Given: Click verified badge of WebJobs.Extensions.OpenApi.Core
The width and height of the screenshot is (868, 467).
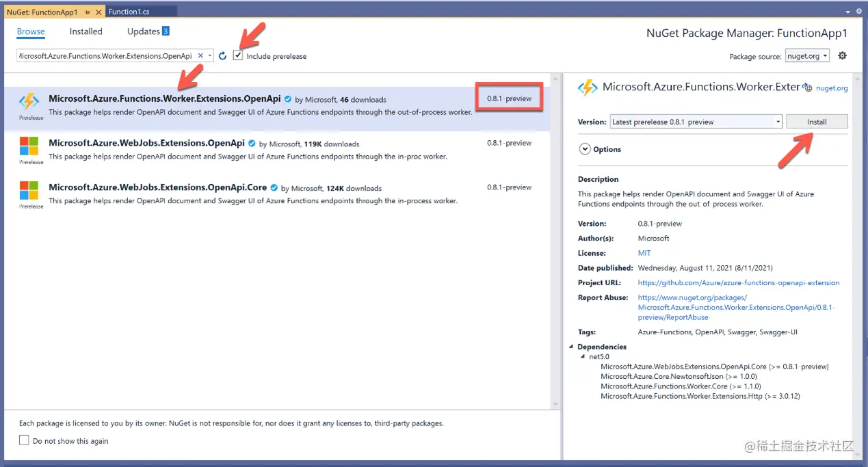Looking at the screenshot, I should coord(274,188).
